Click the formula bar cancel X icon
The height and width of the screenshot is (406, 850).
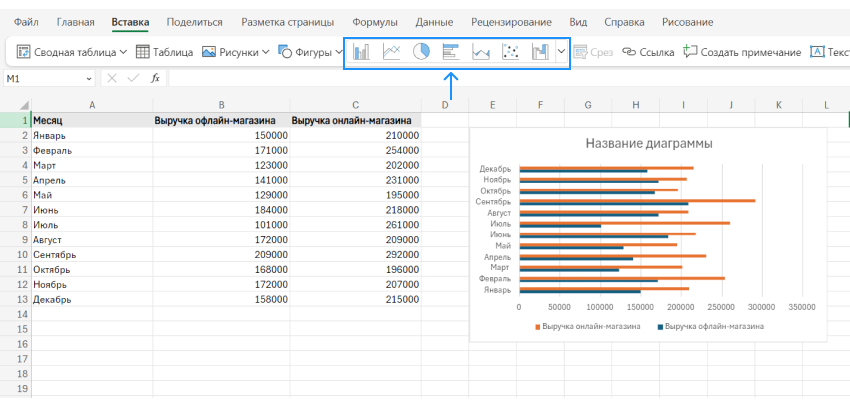[112, 79]
